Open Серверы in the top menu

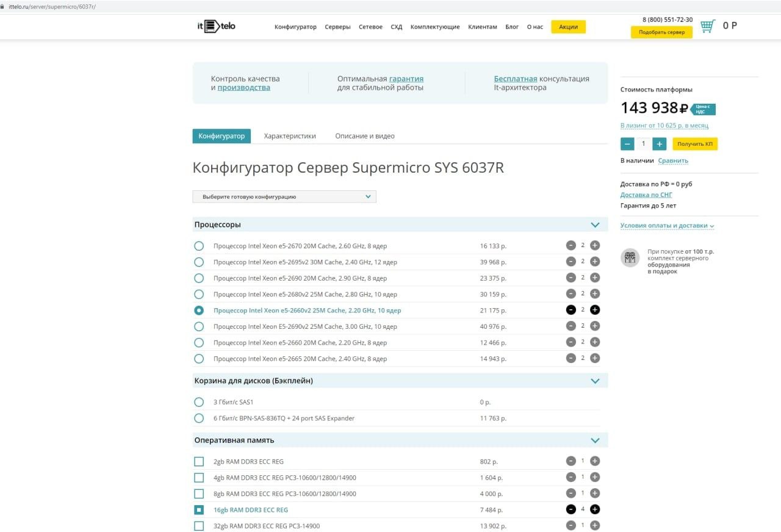337,27
